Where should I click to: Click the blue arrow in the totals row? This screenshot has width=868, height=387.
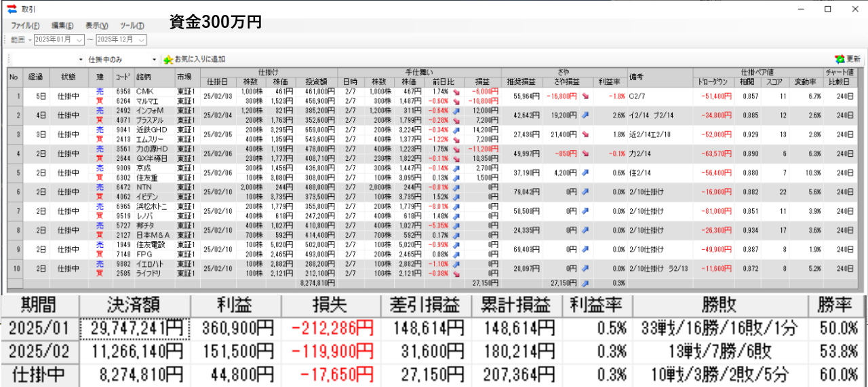point(585,282)
